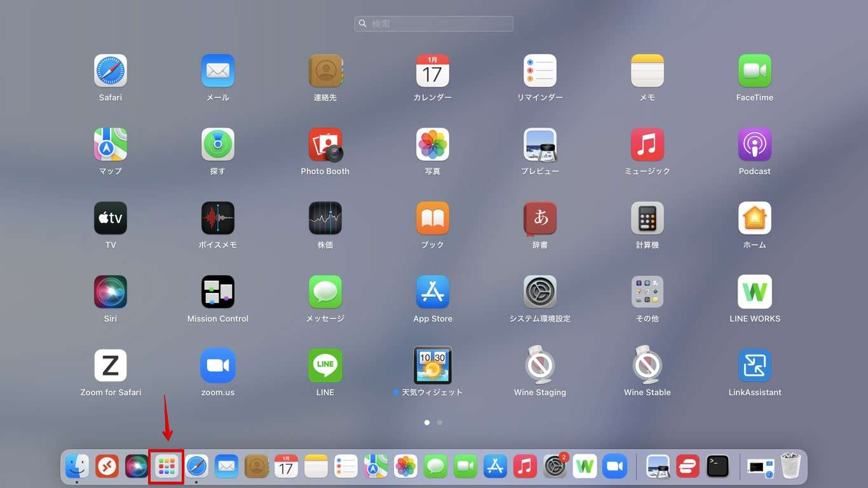Open Safari from the Dock
The image size is (868, 488).
click(x=196, y=467)
